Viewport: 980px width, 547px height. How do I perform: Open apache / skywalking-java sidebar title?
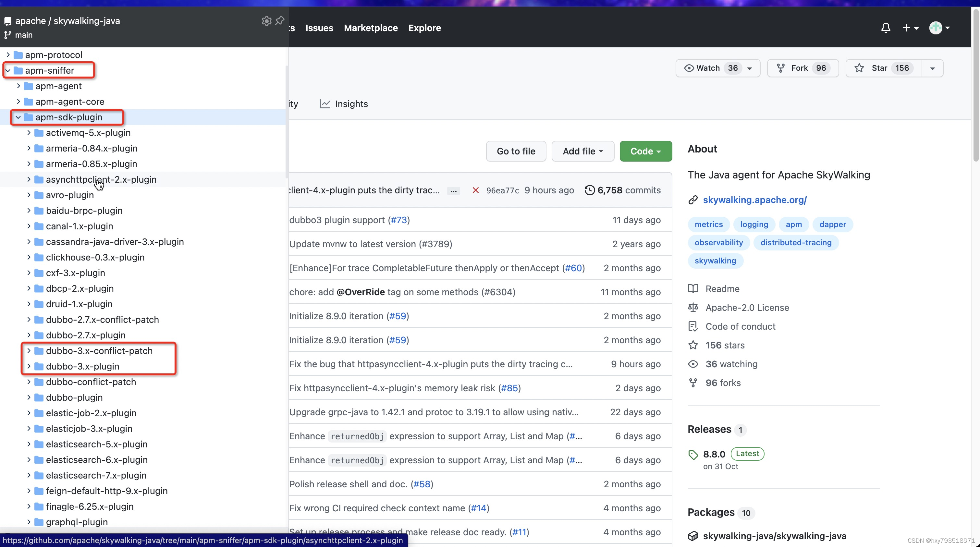[67, 21]
